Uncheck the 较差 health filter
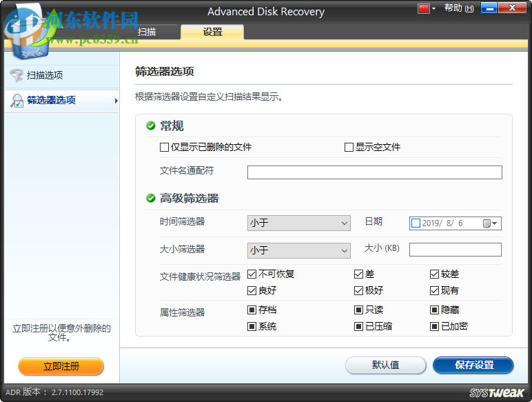532x402 pixels. click(x=435, y=274)
